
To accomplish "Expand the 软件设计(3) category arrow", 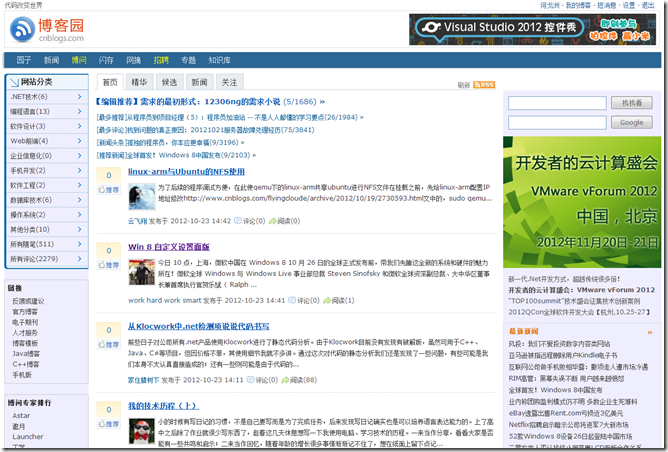I will pyautogui.click(x=79, y=126).
